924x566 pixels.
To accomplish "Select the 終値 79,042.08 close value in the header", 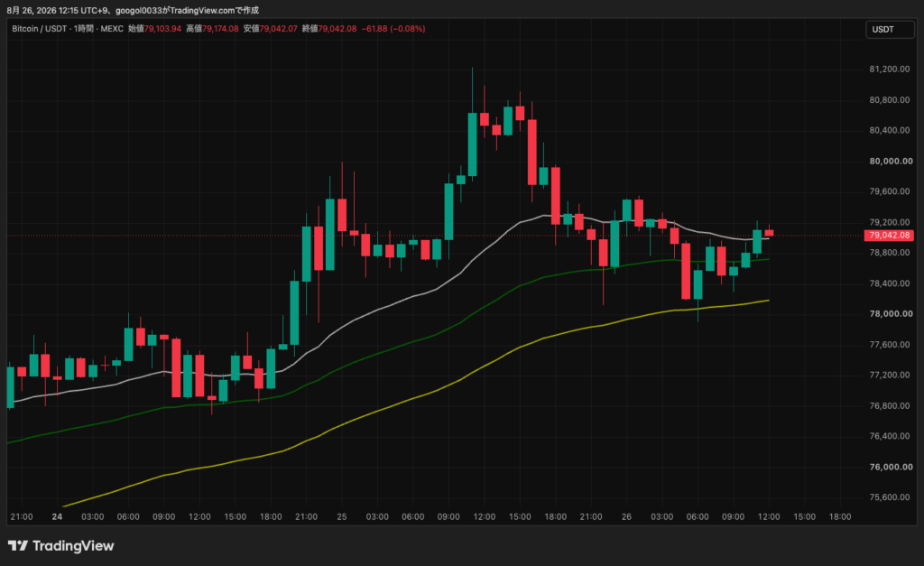I will point(328,28).
